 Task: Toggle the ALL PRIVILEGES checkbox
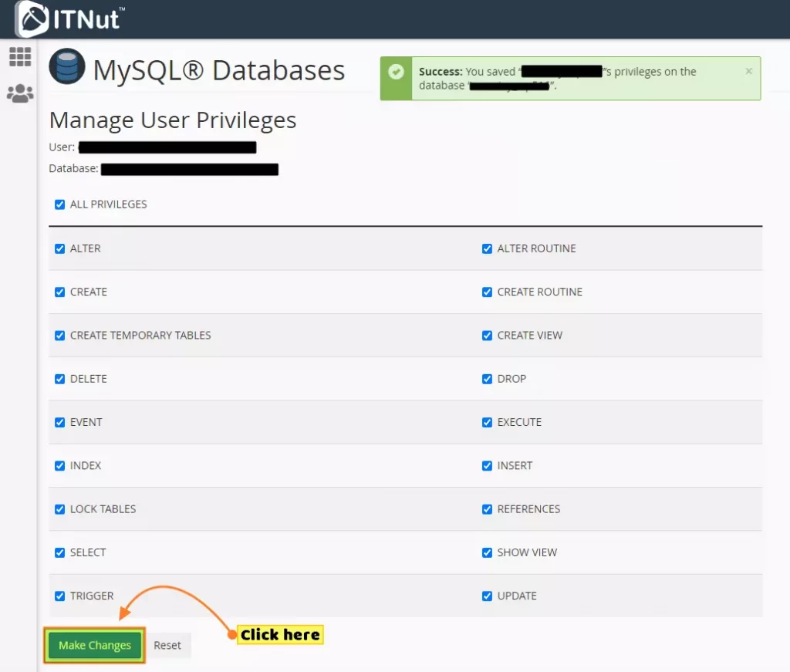59,204
